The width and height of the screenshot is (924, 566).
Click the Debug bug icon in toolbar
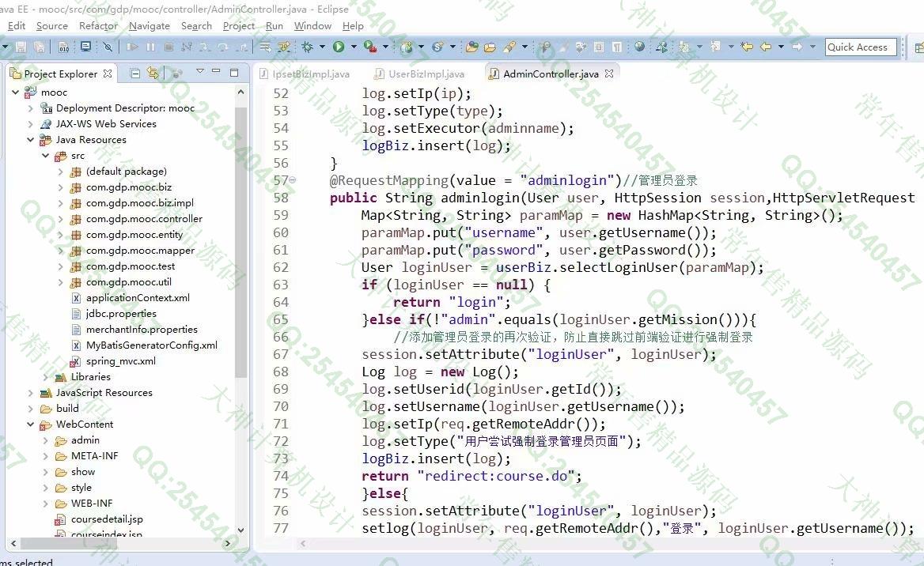pyautogui.click(x=308, y=47)
